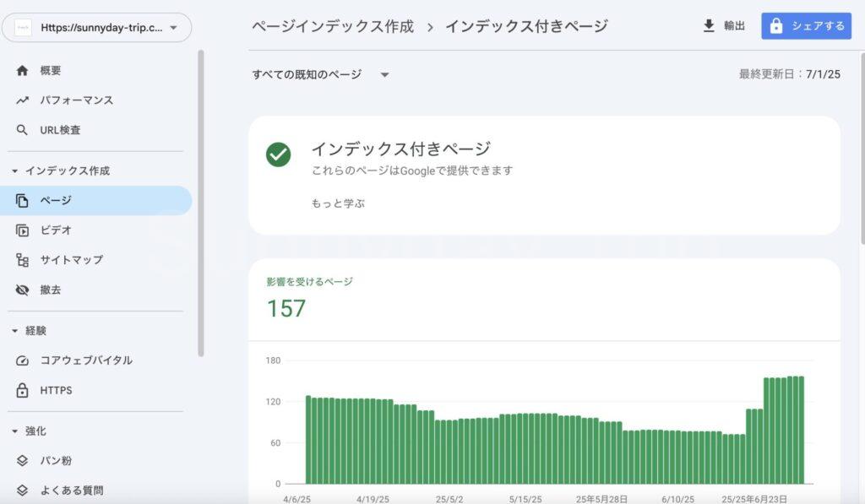865x504 pixels.
Task: Click the layers icon beside パン粉
Action: click(x=23, y=461)
